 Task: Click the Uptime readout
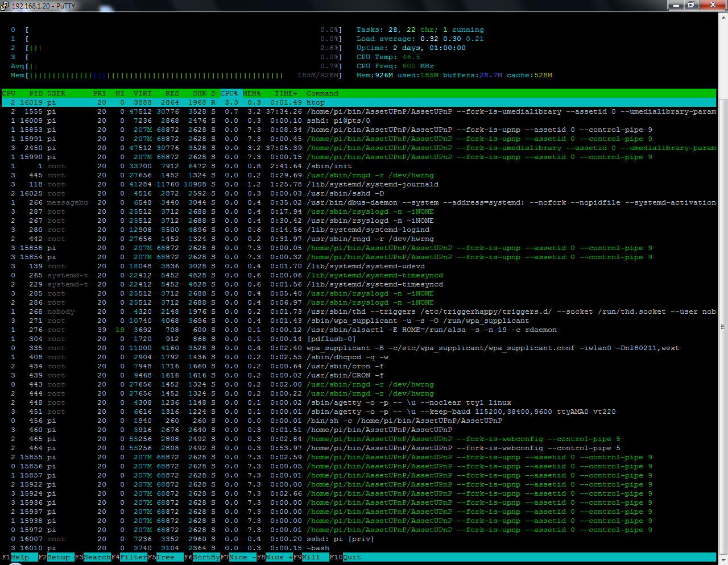411,48
